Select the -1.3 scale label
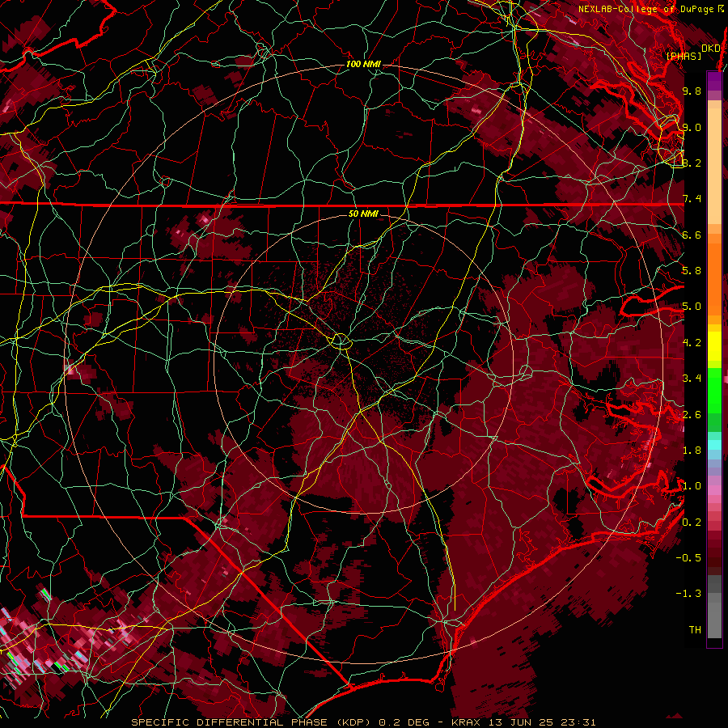The image size is (728, 728). tap(688, 594)
